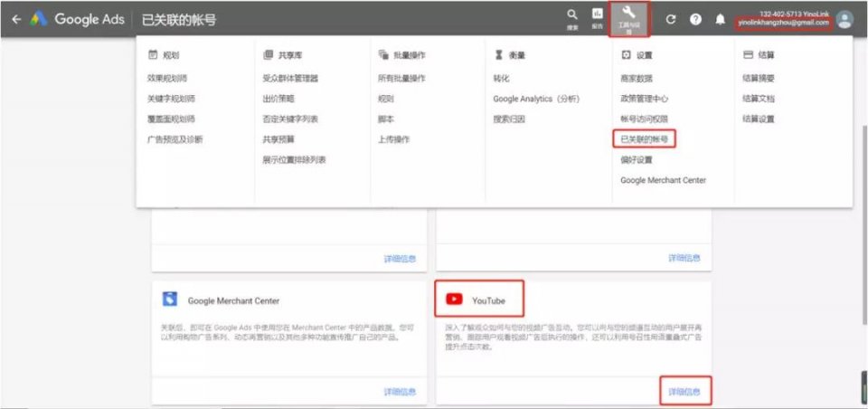This screenshot has height=409, width=868.
Task: Open the search magnifier icon
Action: pos(571,16)
